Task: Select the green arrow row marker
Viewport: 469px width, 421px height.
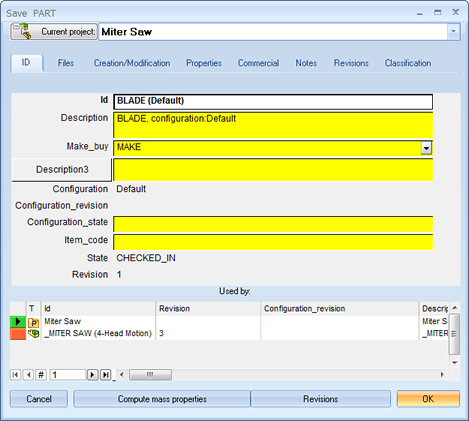Action: coord(18,322)
